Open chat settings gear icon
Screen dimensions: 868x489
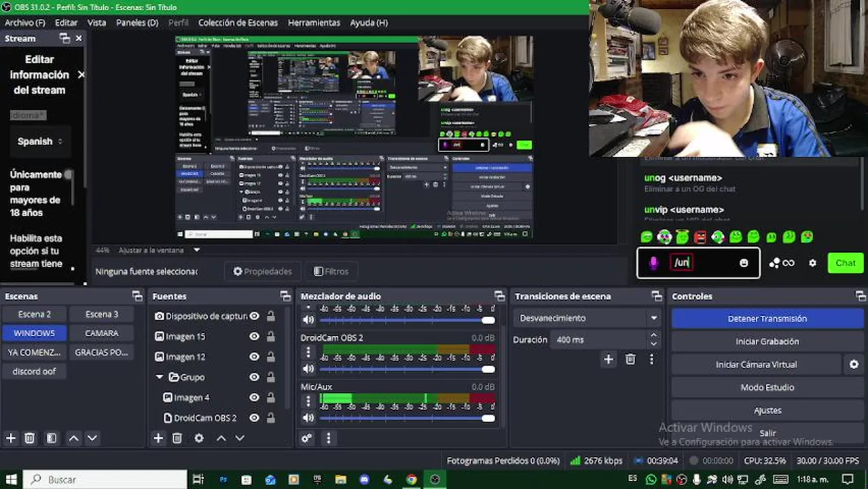pyautogui.click(x=812, y=263)
